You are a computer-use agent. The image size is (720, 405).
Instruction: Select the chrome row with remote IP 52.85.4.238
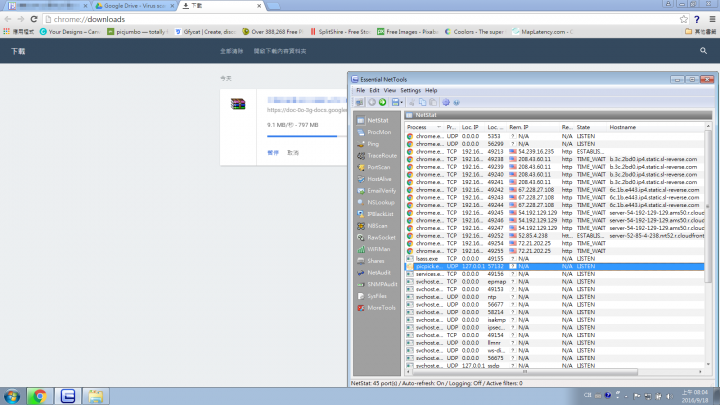(x=554, y=236)
